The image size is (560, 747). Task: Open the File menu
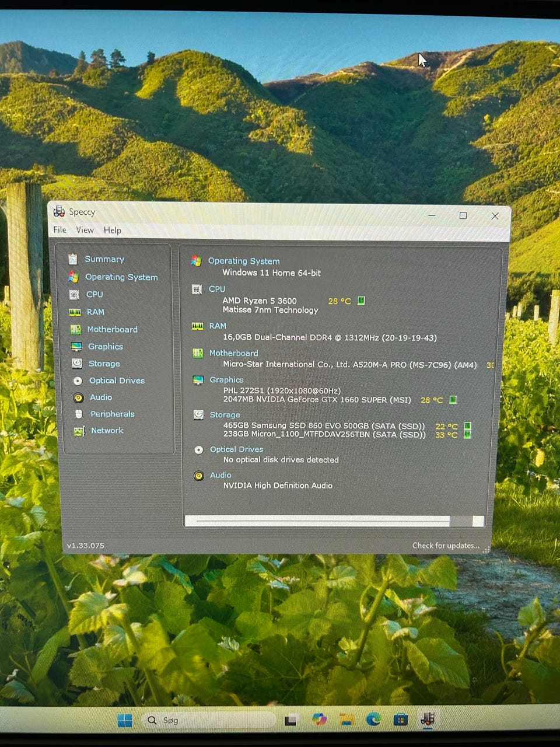pyautogui.click(x=60, y=230)
